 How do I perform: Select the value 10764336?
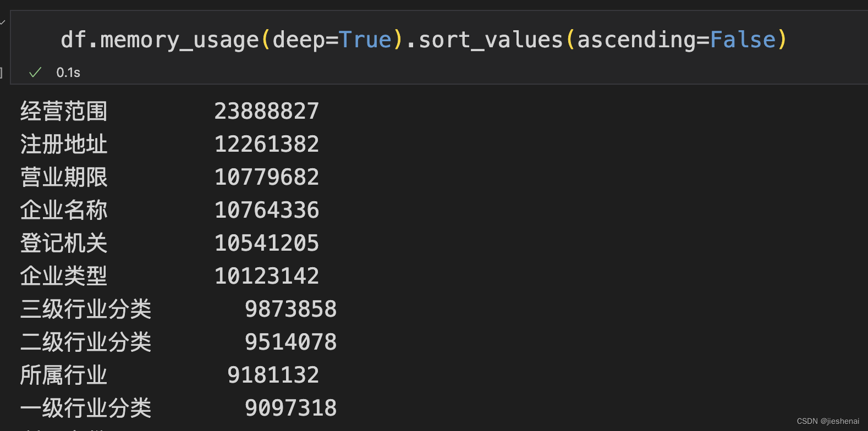[267, 210]
